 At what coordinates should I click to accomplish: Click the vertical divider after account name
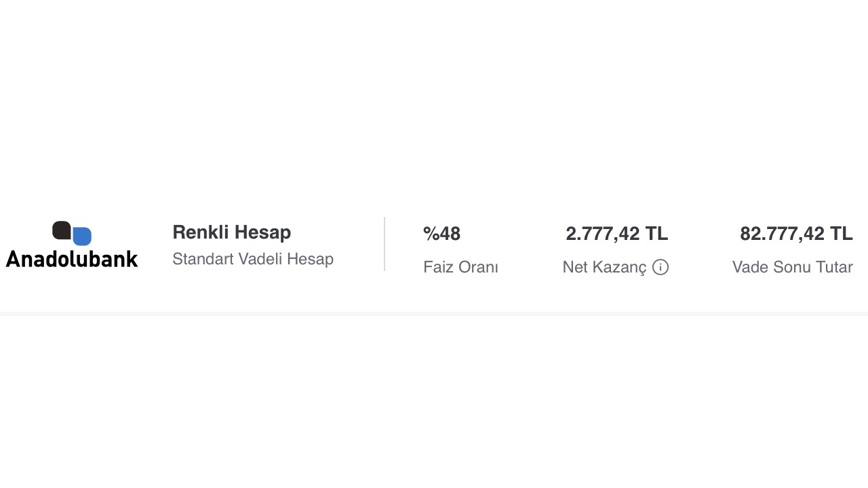point(384,244)
